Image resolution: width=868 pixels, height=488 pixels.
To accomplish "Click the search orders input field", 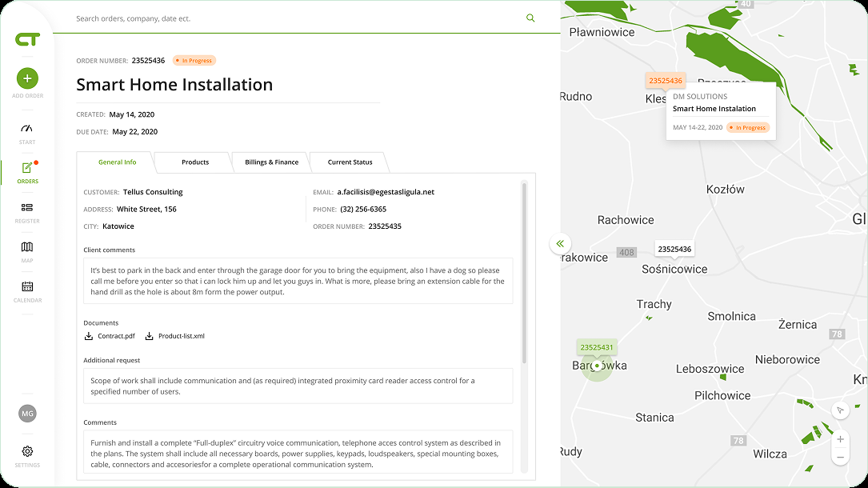I will (x=299, y=18).
